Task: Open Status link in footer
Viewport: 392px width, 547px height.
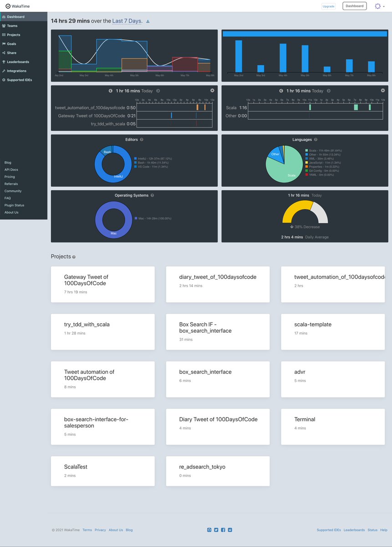Action: coord(372,530)
